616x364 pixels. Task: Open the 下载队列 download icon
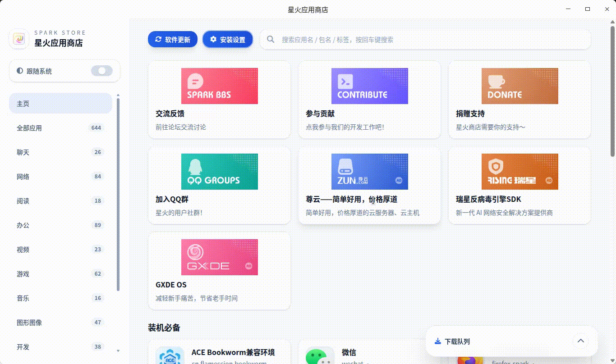(437, 341)
